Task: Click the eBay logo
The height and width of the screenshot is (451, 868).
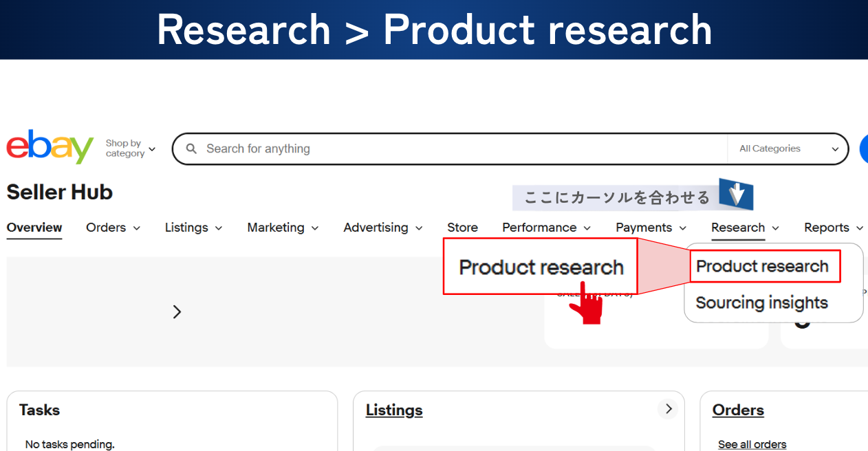Action: [50, 146]
